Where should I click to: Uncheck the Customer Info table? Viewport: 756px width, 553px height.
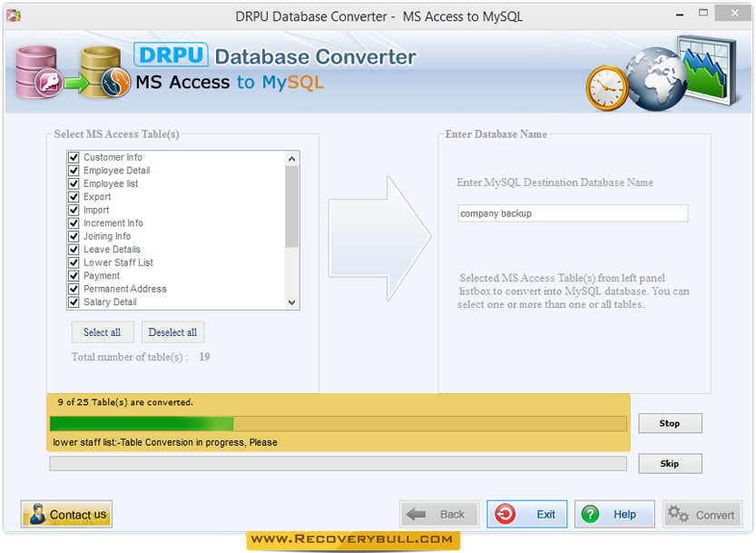(x=74, y=157)
